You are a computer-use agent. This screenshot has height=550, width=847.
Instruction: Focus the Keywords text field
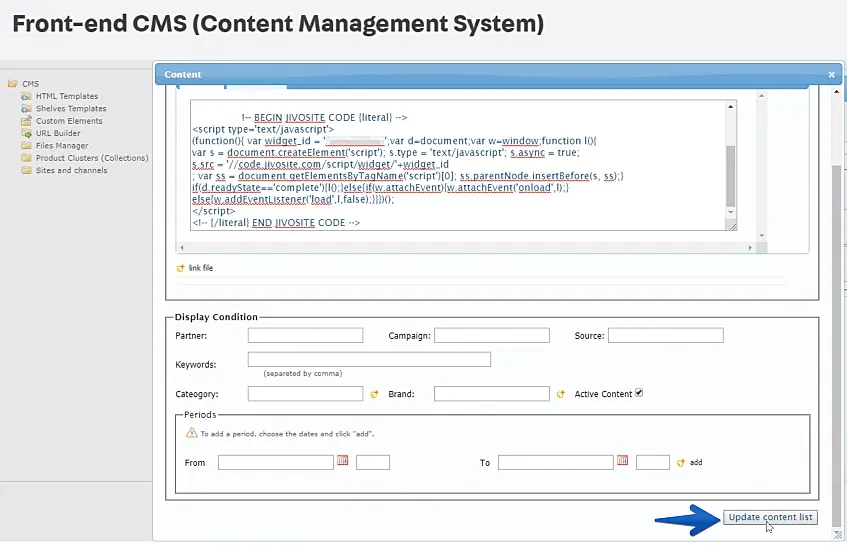click(369, 359)
